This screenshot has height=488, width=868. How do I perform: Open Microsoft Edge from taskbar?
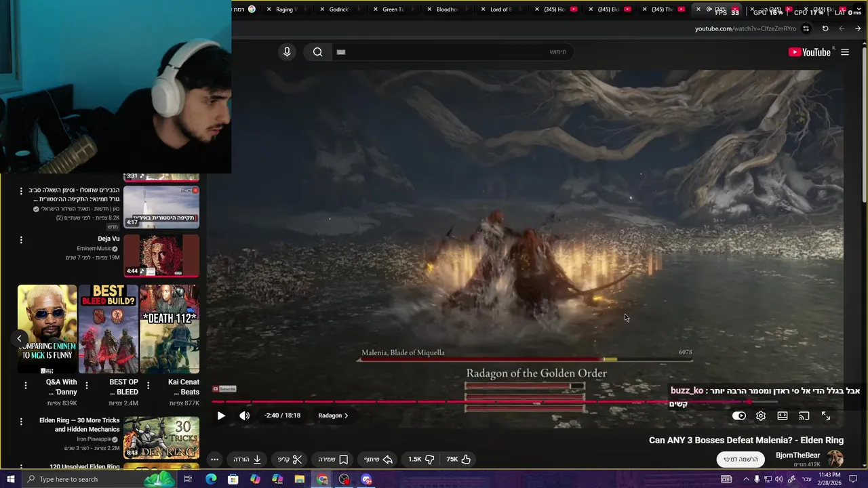(211, 479)
